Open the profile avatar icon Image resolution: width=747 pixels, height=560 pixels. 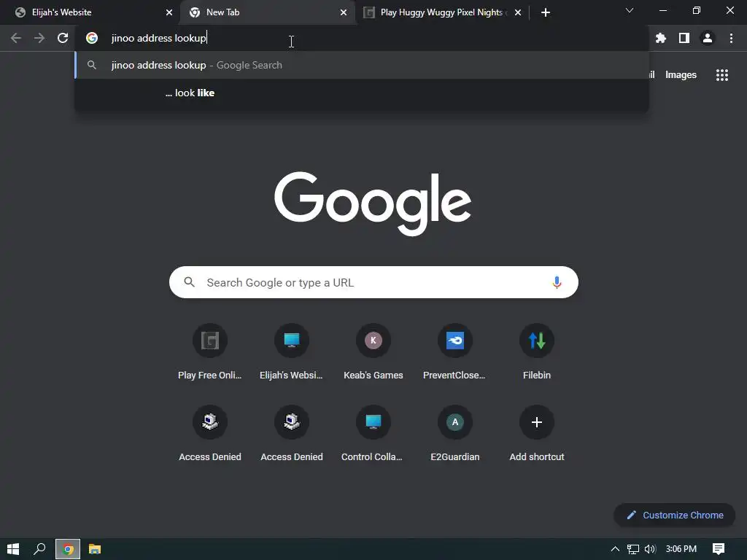[708, 38]
